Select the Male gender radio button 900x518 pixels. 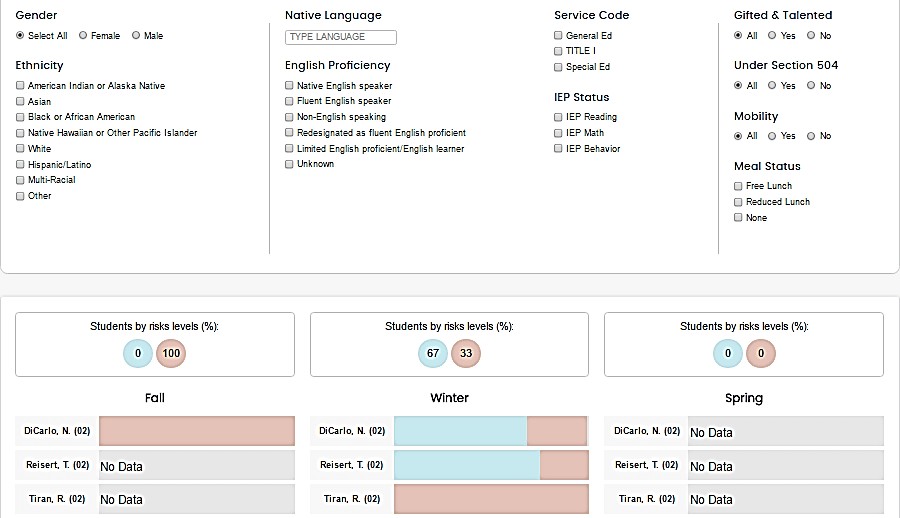[136, 36]
